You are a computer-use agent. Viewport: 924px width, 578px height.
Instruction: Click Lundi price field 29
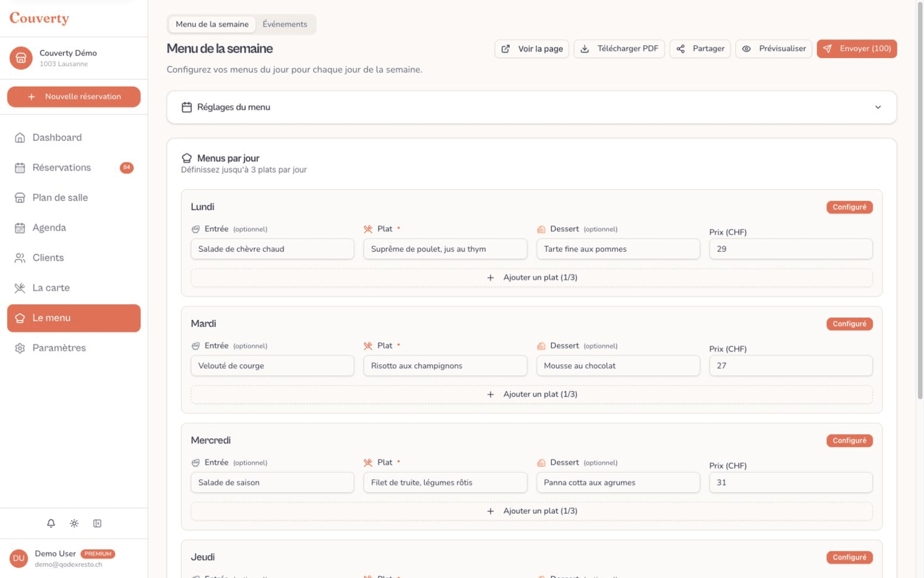pos(791,249)
